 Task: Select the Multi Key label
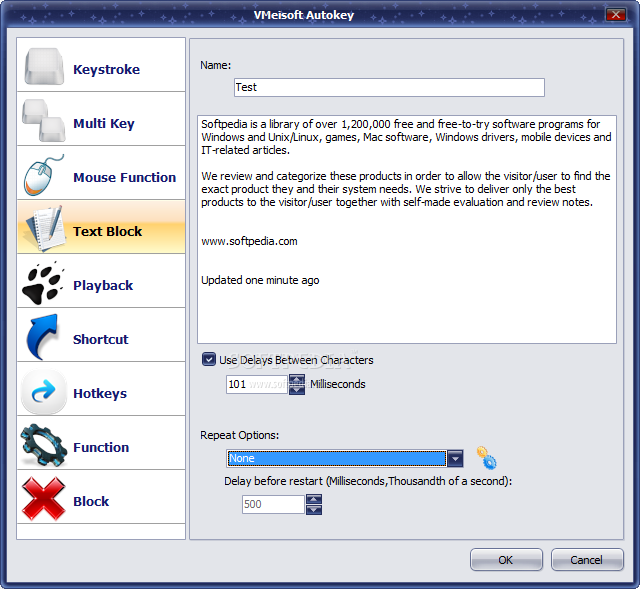coord(104,123)
